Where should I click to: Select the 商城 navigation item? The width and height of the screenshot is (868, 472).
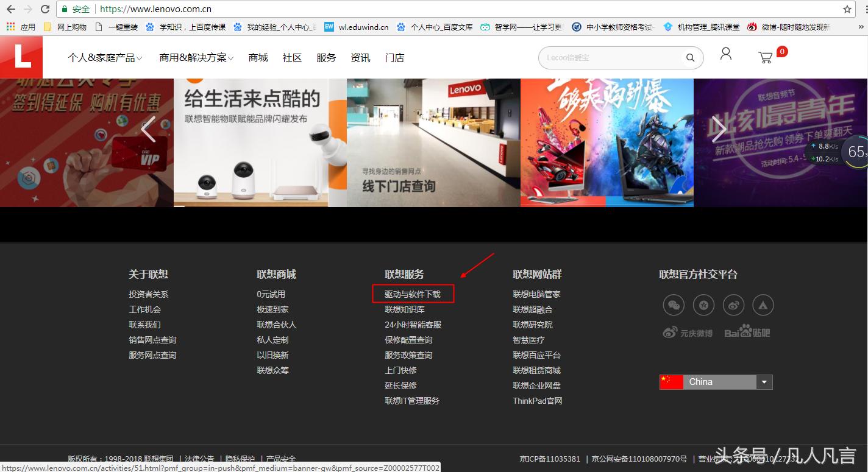pos(258,57)
